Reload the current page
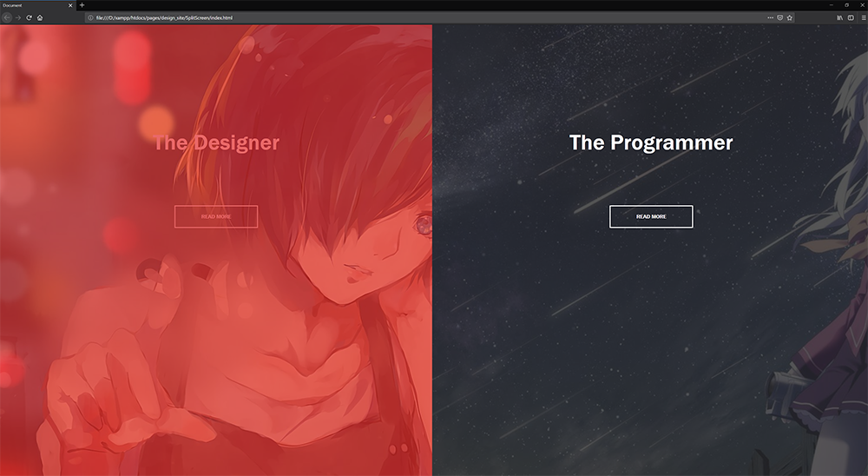868x476 pixels. pyautogui.click(x=29, y=17)
